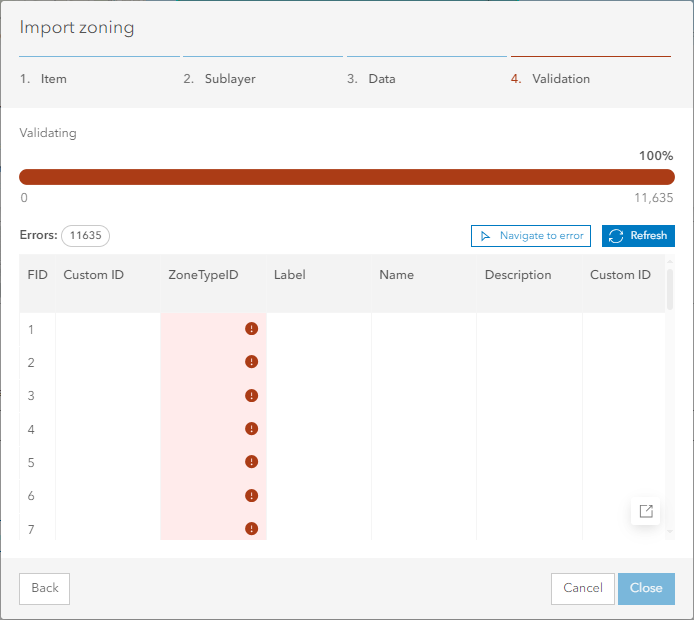Click error icon in FID row 1
The width and height of the screenshot is (694, 620).
[251, 329]
